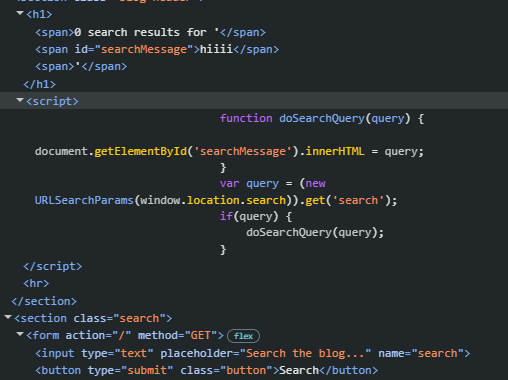
Task: Click the function doSearchQuery declaration
Action: pyautogui.click(x=322, y=118)
